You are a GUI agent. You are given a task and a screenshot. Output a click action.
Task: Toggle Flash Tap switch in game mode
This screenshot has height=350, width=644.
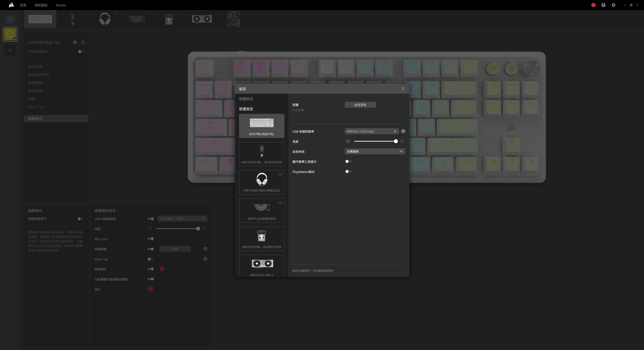(151, 259)
